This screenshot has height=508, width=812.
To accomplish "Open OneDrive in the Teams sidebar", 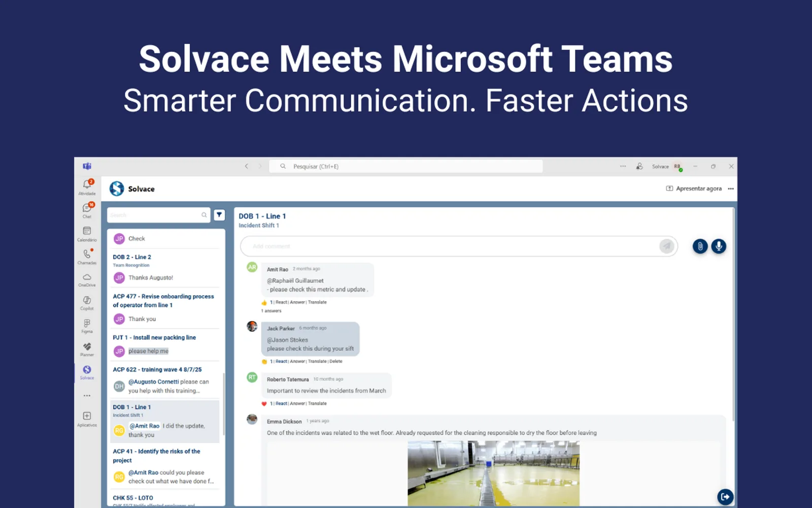I will [87, 279].
